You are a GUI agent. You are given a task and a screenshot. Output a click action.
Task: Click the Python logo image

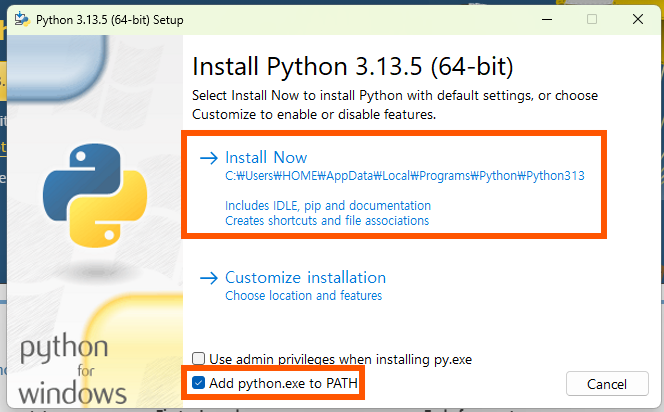click(x=95, y=195)
